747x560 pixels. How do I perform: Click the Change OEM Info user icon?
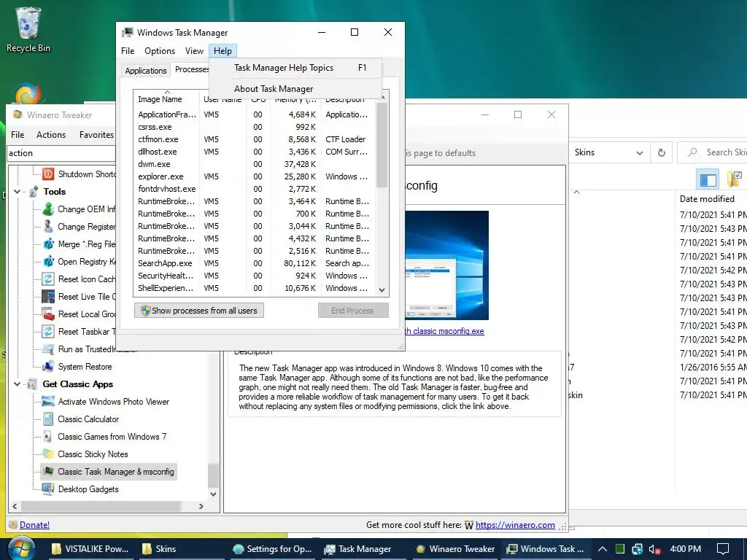point(48,209)
